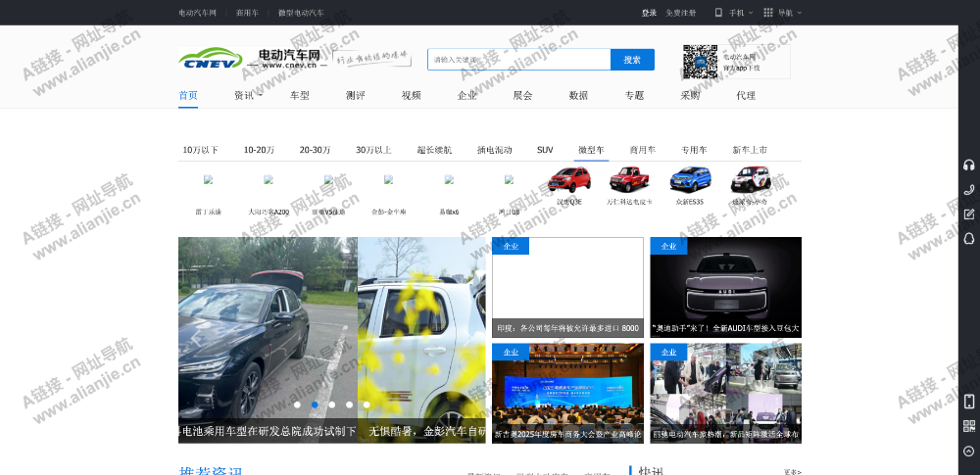The image size is (980, 475).
Task: Open the pencil feedback icon in sidebar
Action: 969,214
